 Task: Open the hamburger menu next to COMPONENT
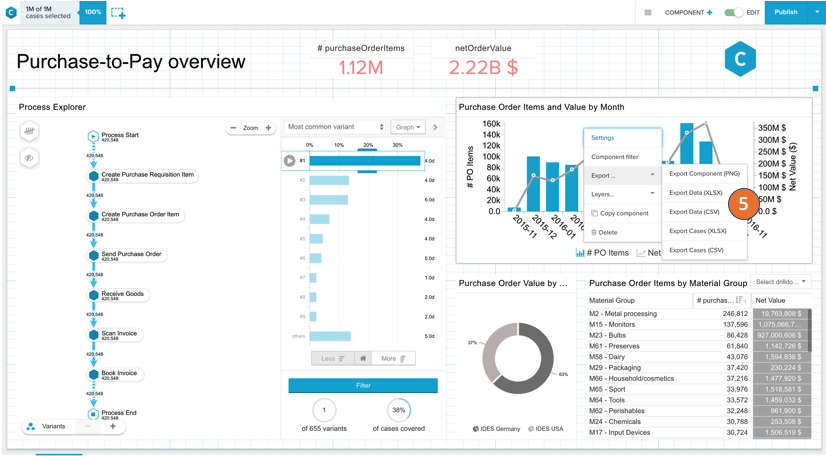click(x=648, y=13)
